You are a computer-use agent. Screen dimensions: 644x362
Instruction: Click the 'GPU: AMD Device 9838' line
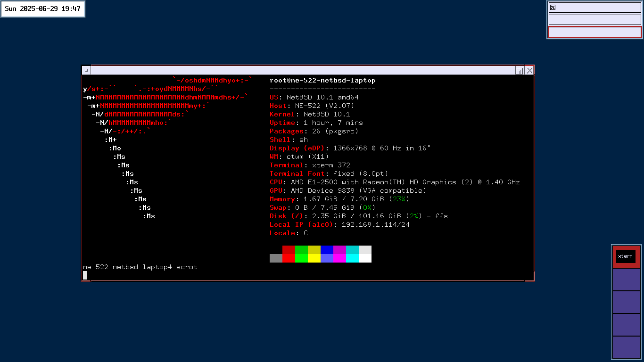point(348,191)
